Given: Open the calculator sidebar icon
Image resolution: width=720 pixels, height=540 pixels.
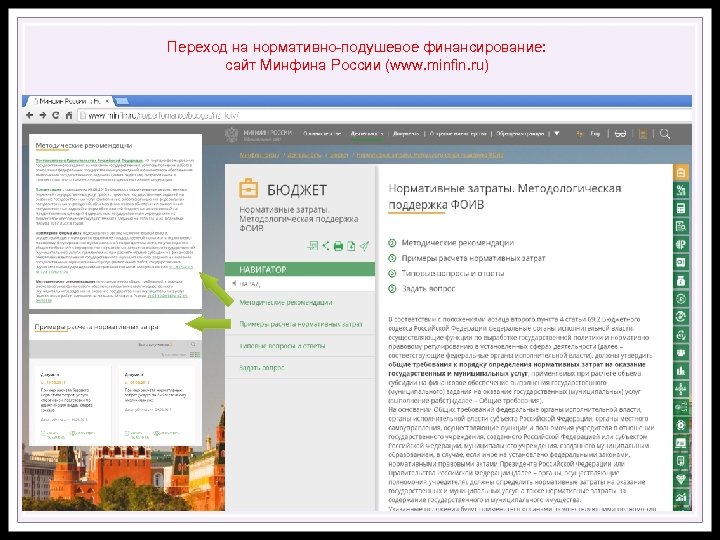Looking at the screenshot, I should [681, 208].
